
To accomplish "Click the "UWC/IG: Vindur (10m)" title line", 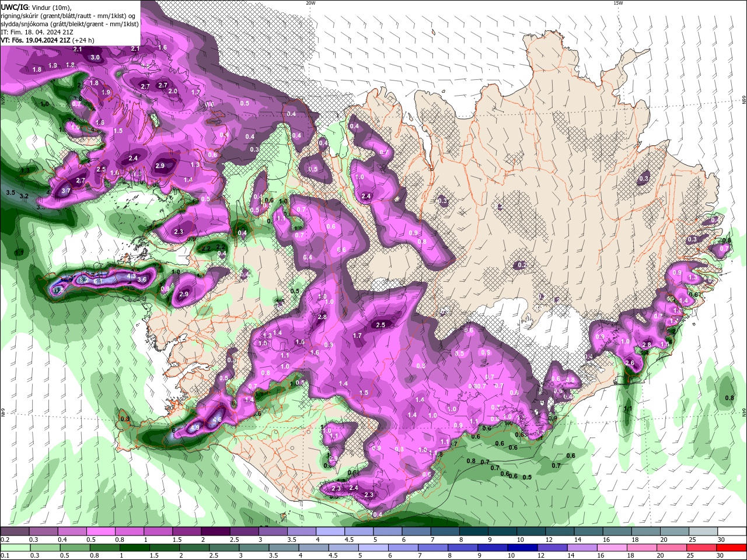I will [x=36, y=8].
